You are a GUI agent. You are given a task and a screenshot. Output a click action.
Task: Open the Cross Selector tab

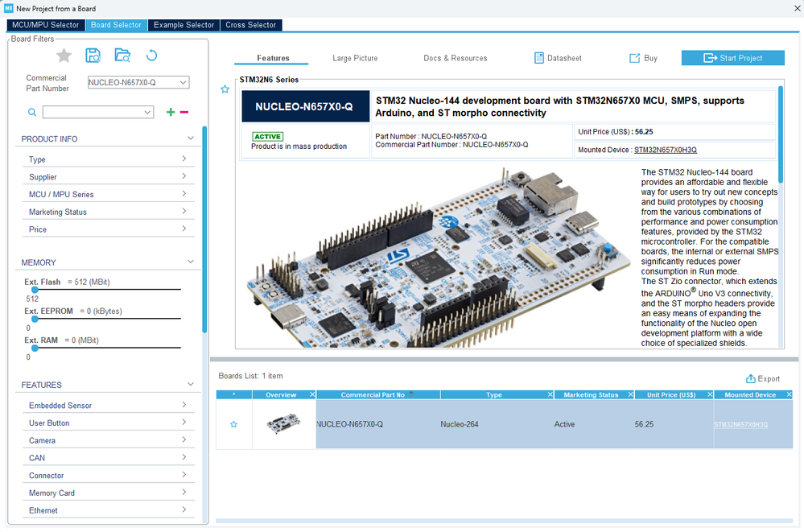251,25
